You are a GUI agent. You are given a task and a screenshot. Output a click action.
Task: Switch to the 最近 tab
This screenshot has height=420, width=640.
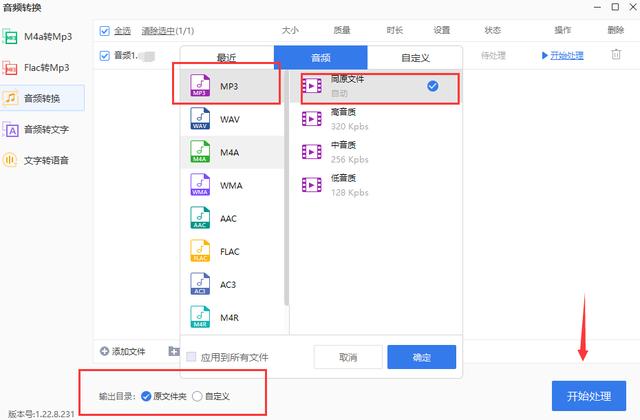click(x=227, y=58)
